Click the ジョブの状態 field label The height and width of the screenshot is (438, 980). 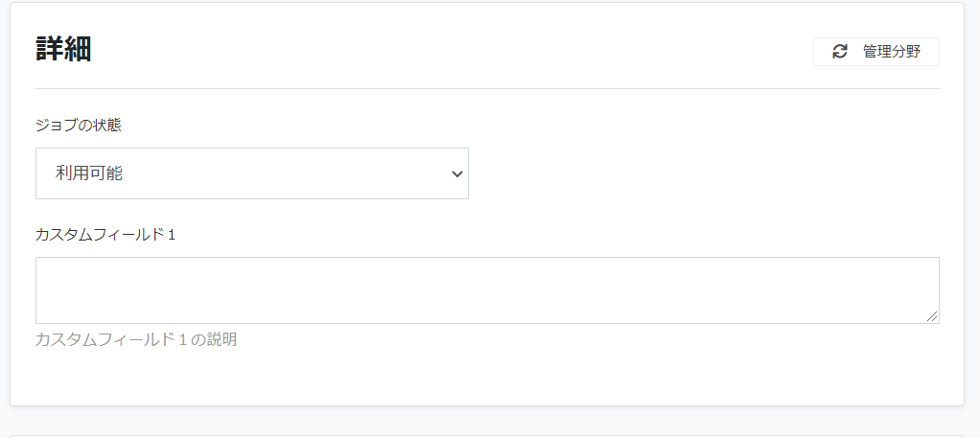(78, 125)
